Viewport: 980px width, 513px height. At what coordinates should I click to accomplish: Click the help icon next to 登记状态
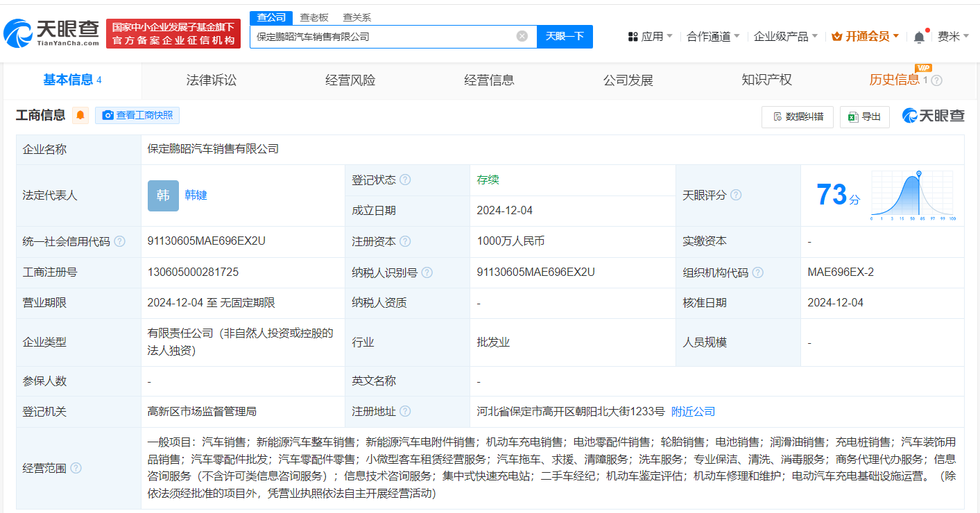click(x=405, y=180)
